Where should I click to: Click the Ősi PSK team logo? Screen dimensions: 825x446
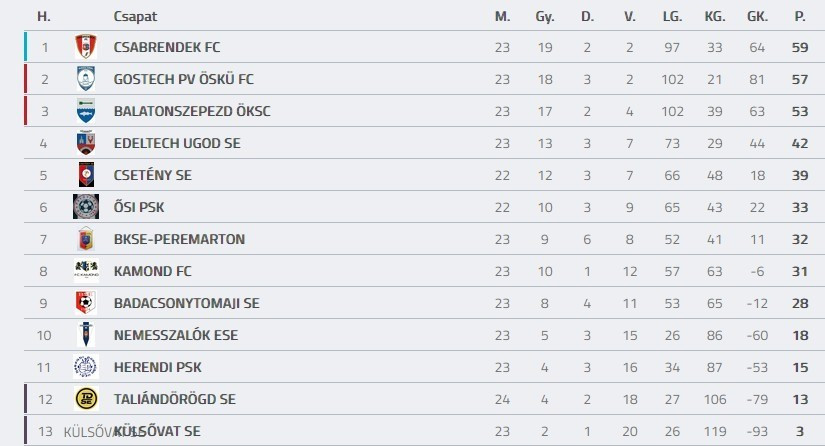tap(86, 207)
